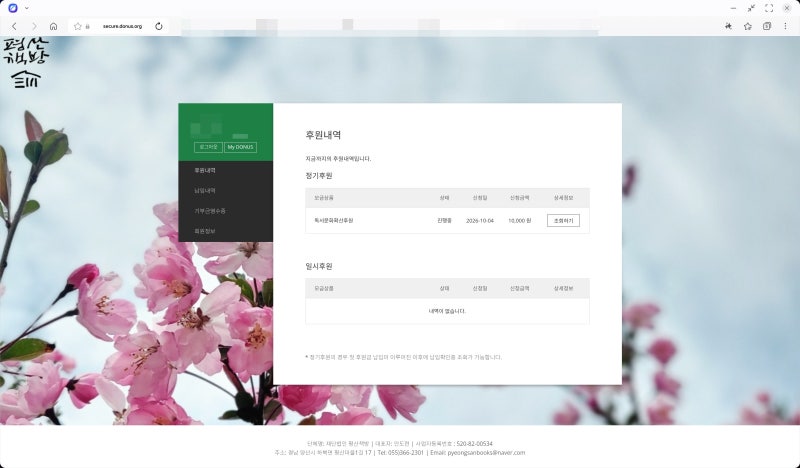Click the browser app logo icon
The height and width of the screenshot is (468, 800).
13,8
